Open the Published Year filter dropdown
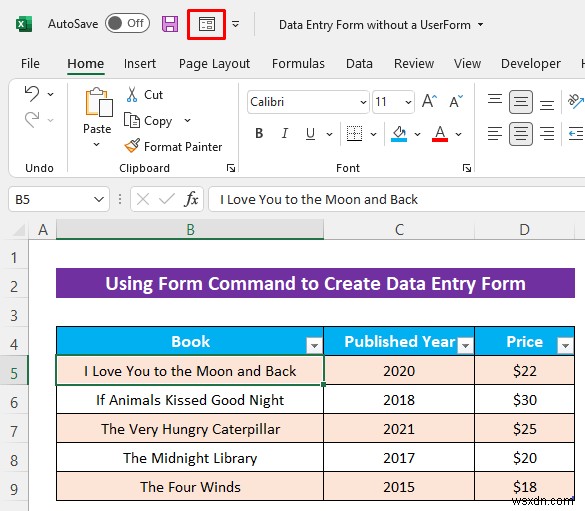Screen dimensions: 585x511 [x=465, y=345]
